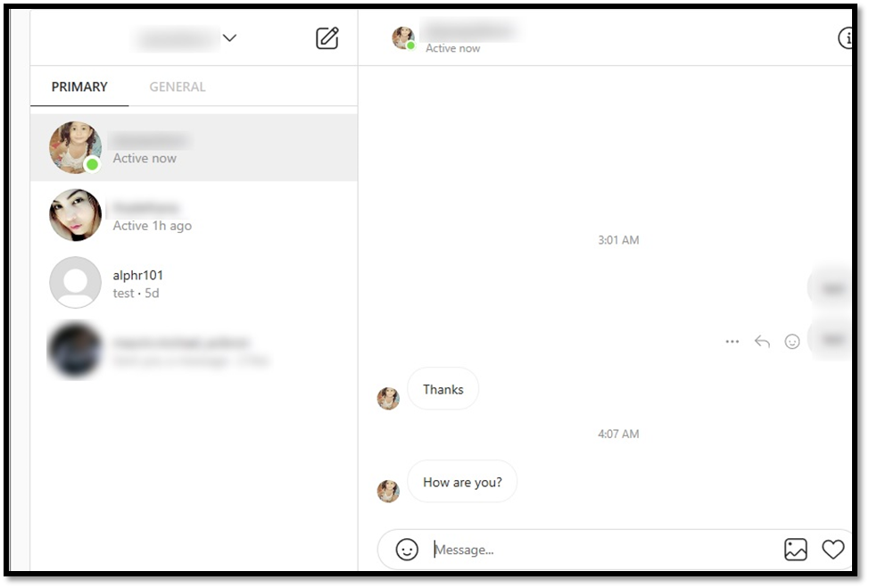Click the "Thanks" message bubble
The width and height of the screenshot is (869, 588).
[x=443, y=389]
